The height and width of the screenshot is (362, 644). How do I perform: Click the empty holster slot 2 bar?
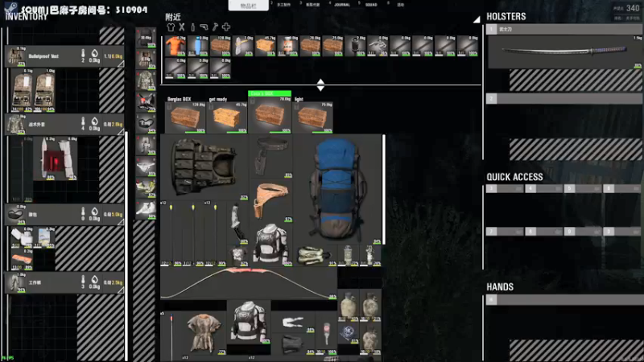tap(563, 98)
